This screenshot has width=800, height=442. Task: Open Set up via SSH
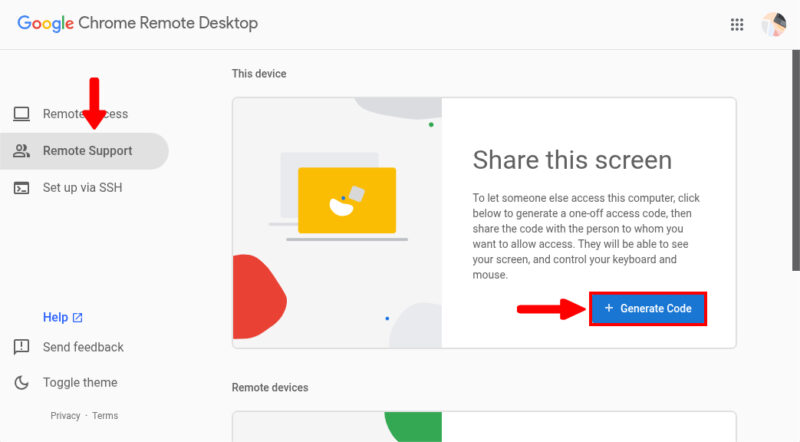84,188
